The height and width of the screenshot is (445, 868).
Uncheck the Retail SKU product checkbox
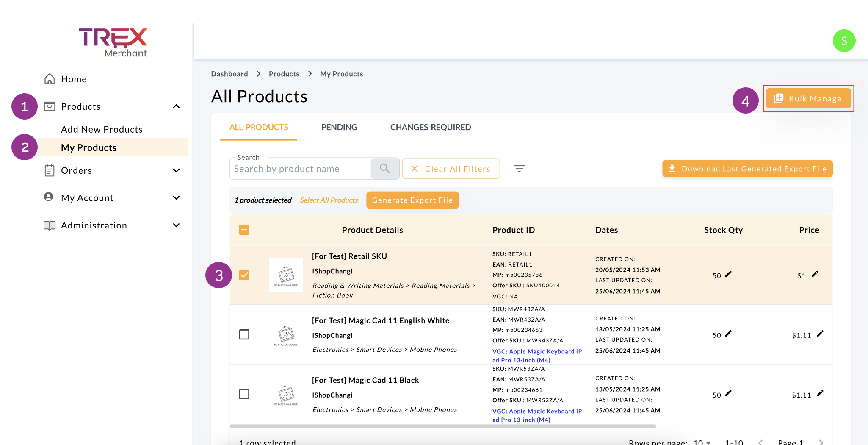244,275
